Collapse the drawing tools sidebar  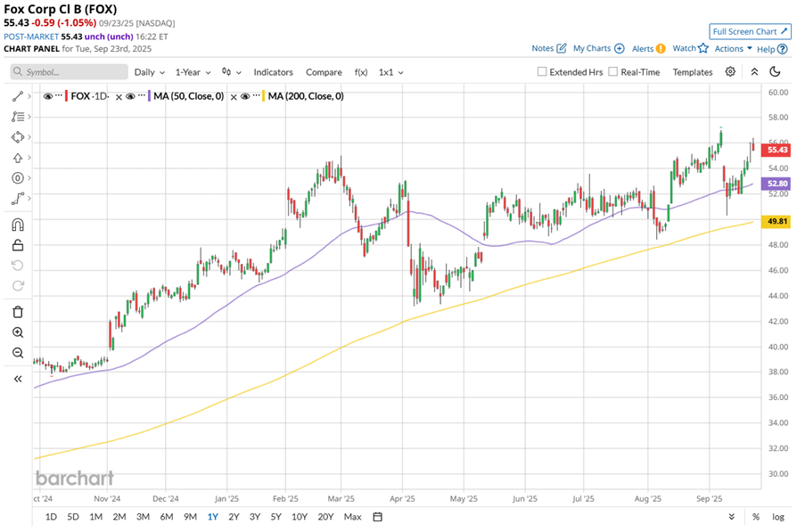tap(18, 379)
